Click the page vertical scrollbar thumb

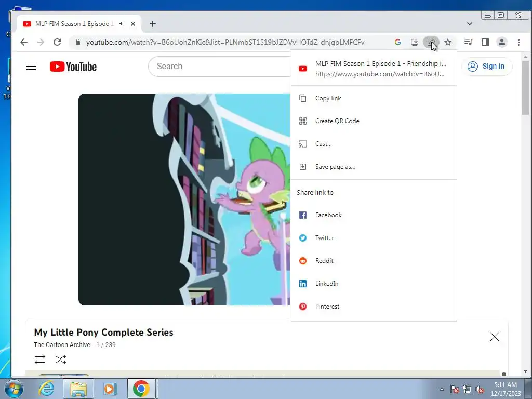(525, 88)
